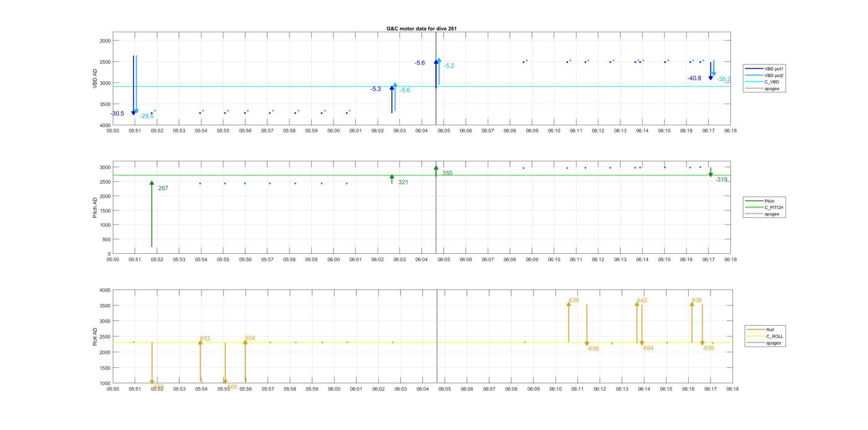Click the '653' roll data label
The width and height of the screenshot is (868, 430).
point(205,339)
